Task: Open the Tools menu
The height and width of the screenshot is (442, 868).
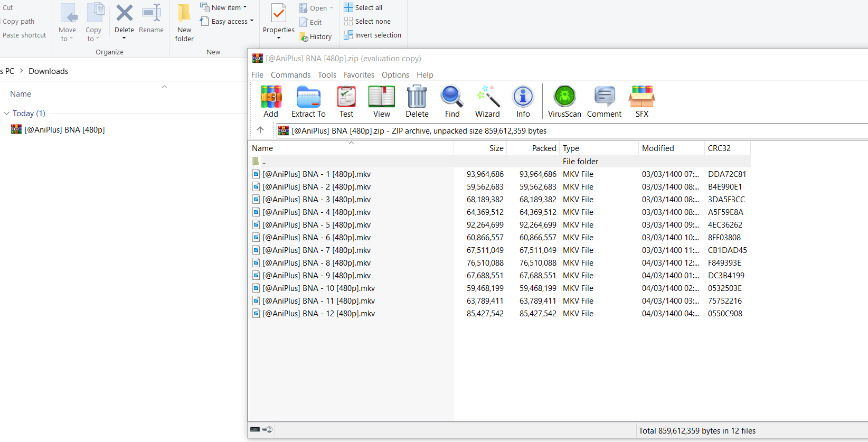Action: 327,74
